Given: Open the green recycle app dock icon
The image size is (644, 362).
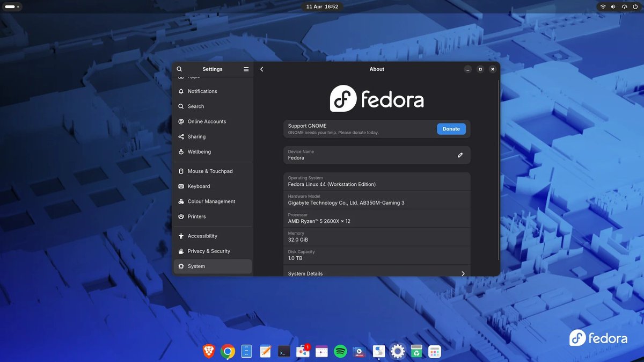Looking at the screenshot, I should (x=416, y=351).
